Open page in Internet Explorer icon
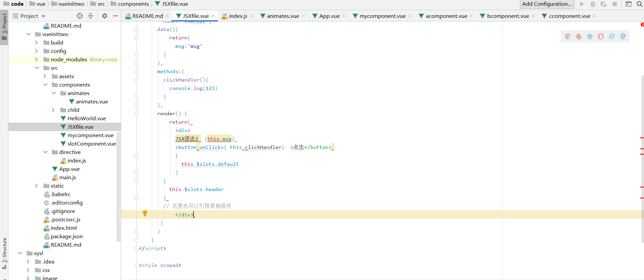This screenshot has height=280, width=644. pos(612,36)
